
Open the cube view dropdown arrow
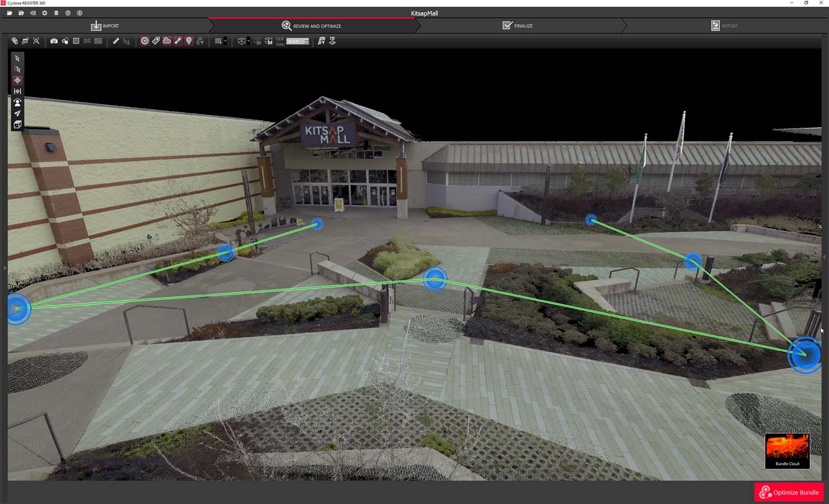tap(248, 41)
